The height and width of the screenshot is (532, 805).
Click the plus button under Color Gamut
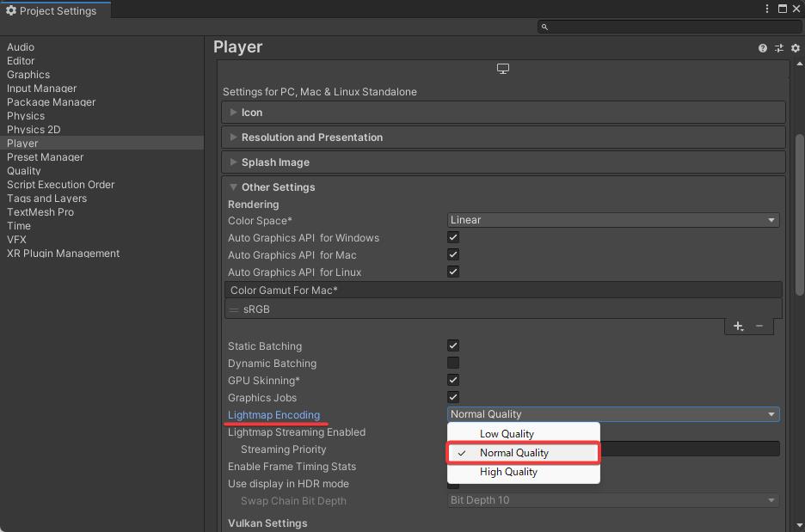[x=738, y=326]
